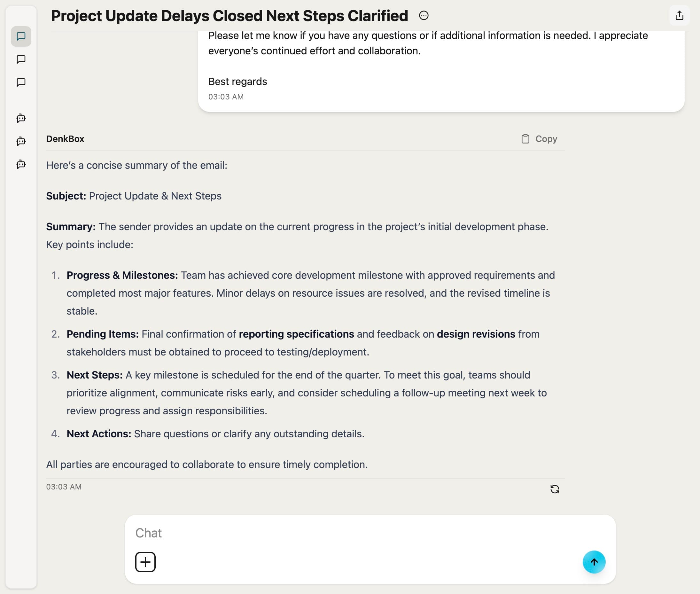This screenshot has width=700, height=594.
Task: Open the more options menu beside title
Action: tap(424, 15)
